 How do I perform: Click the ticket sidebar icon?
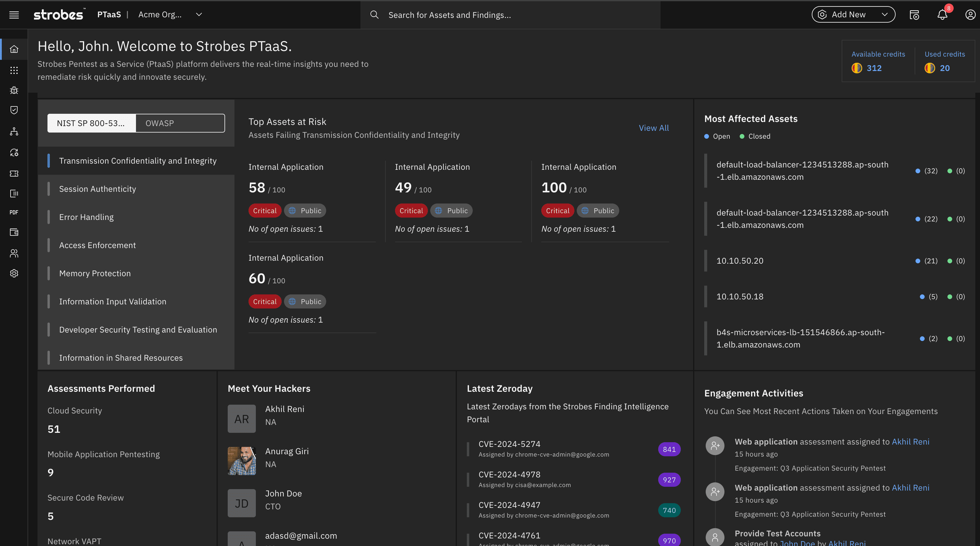click(x=14, y=174)
